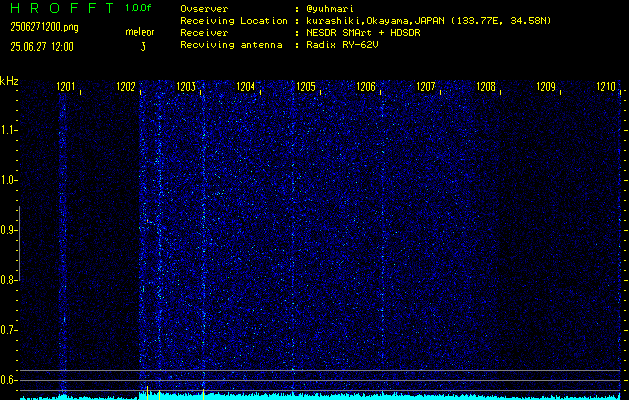Screen dimensions: 629x400
Task: Click the 1208 time marker
Action: point(486,87)
